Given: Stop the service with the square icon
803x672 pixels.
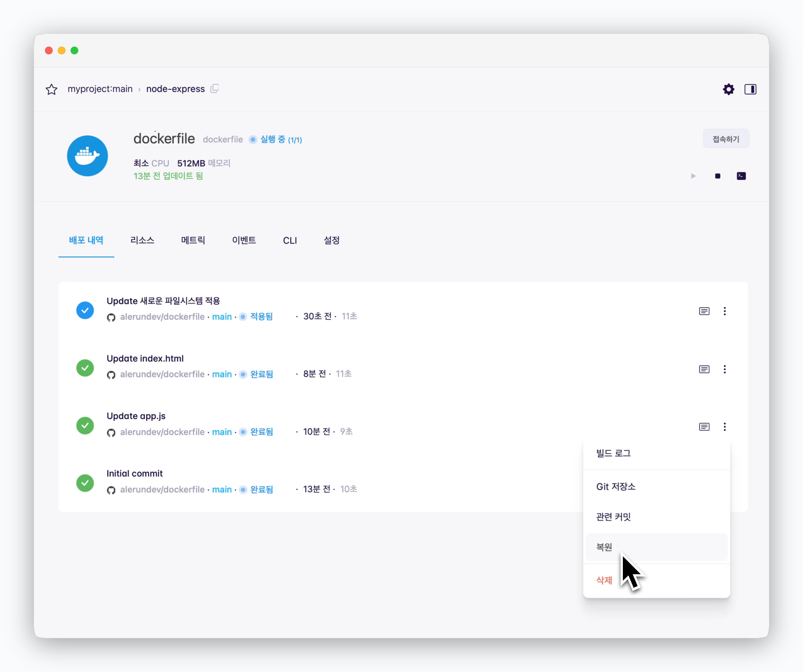Looking at the screenshot, I should pos(717,176).
